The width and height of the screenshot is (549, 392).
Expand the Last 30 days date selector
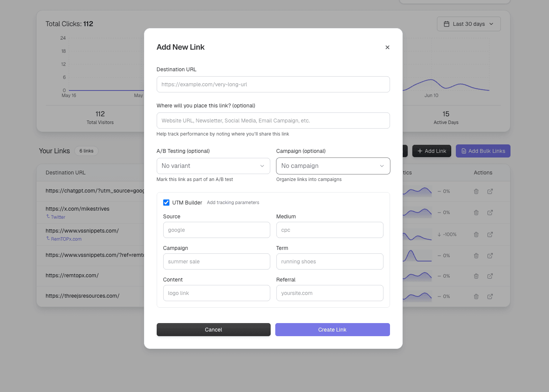(x=469, y=24)
